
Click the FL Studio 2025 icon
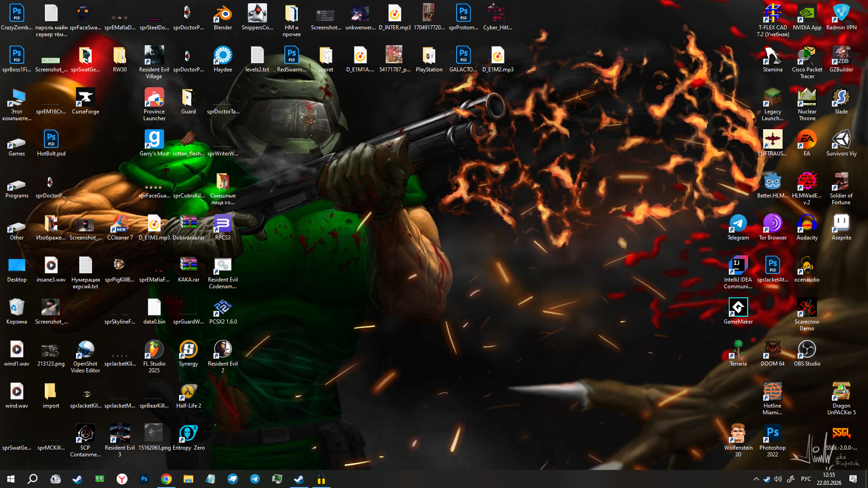point(154,350)
